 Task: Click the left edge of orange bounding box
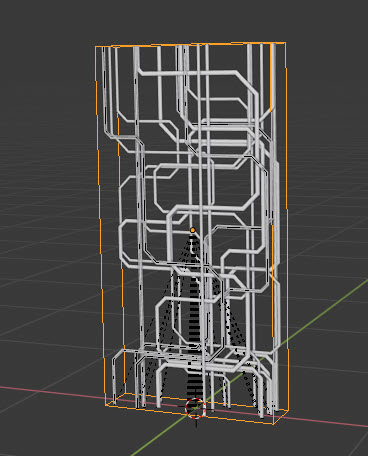click(101, 227)
